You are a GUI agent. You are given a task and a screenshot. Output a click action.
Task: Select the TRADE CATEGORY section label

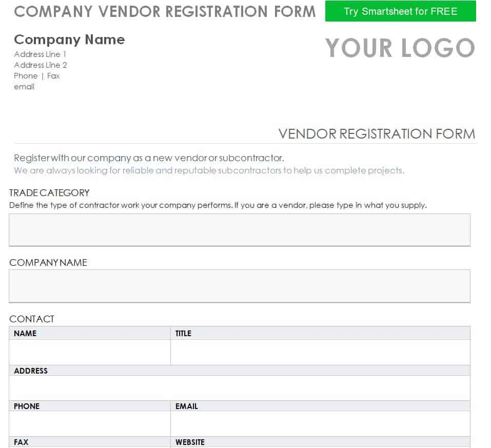[49, 193]
